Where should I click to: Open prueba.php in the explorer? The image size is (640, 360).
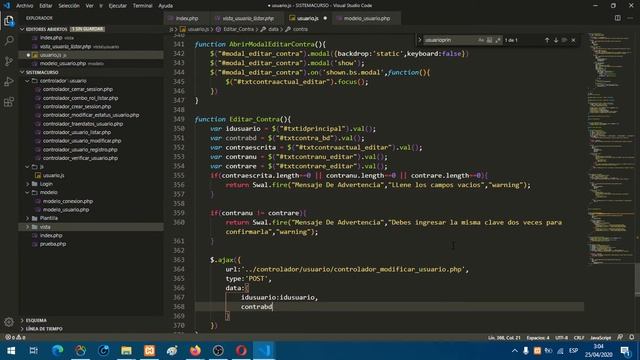(x=53, y=244)
